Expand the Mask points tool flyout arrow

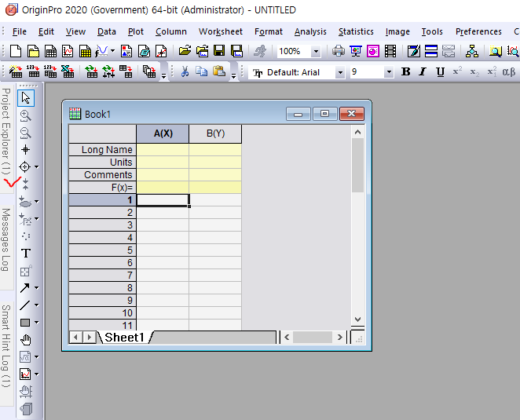(37, 201)
